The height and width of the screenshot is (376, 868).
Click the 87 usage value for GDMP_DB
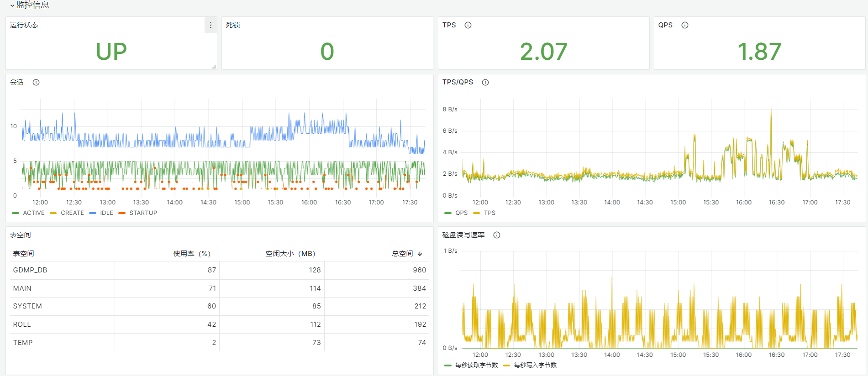212,270
